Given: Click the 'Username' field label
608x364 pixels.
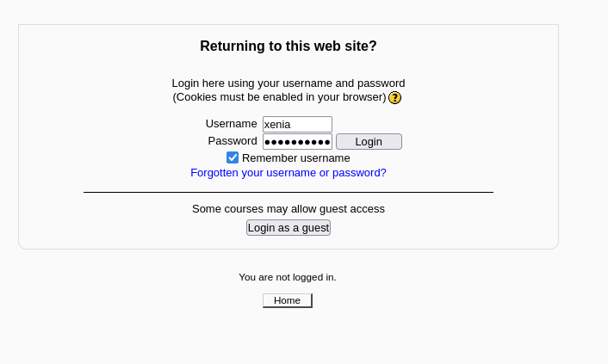Looking at the screenshot, I should click(x=231, y=124).
